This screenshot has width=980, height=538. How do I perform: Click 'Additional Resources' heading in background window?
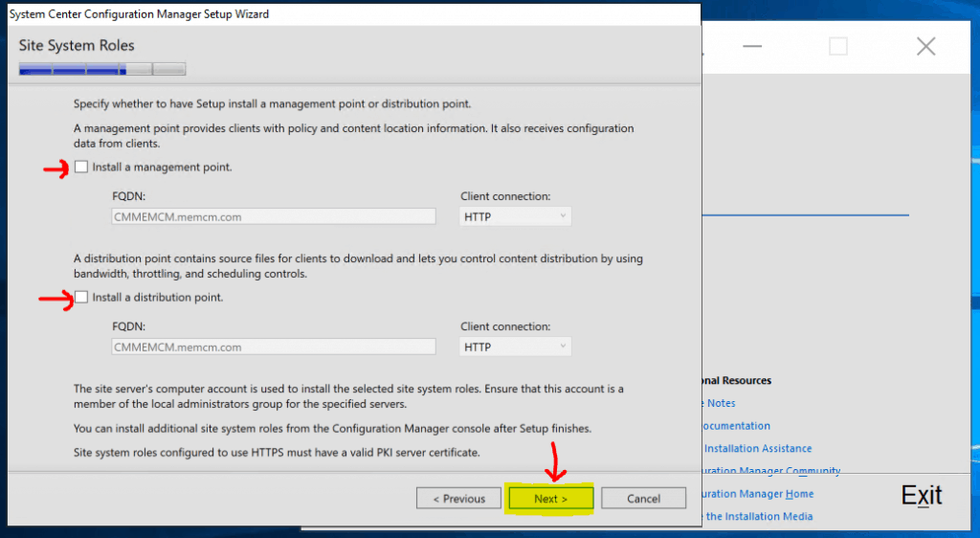[x=737, y=381]
